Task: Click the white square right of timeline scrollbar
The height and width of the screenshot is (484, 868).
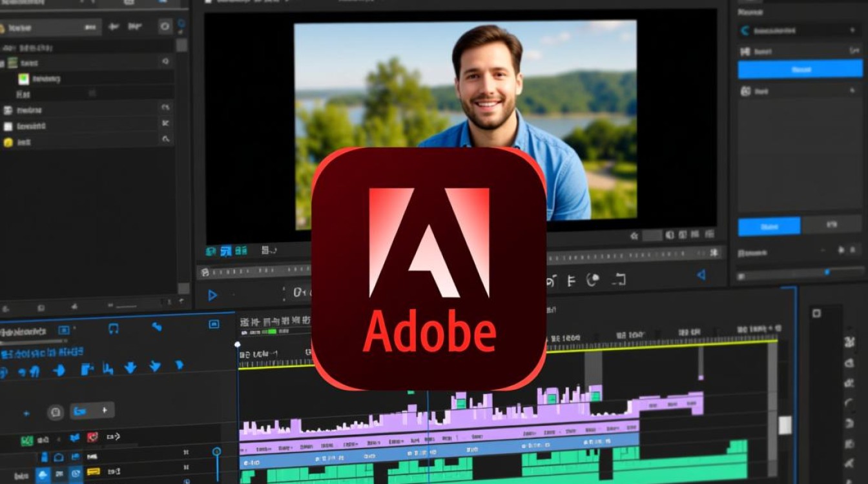Action: 785,425
